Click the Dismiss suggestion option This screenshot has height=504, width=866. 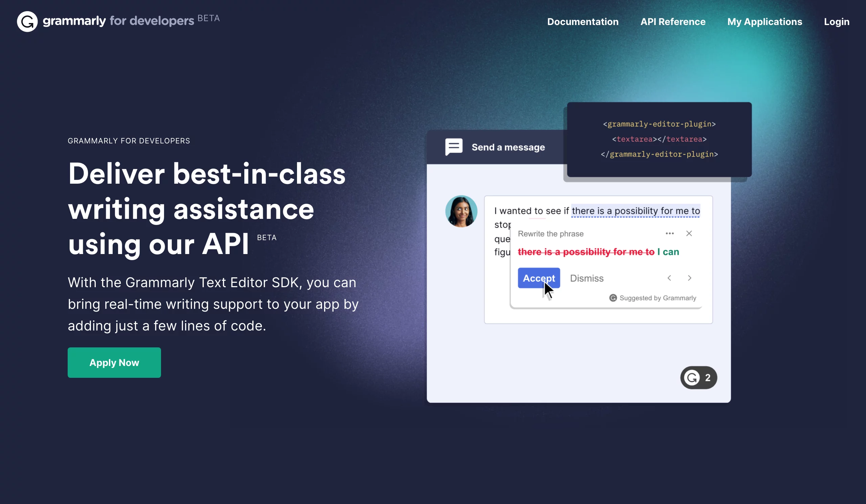coord(587,278)
